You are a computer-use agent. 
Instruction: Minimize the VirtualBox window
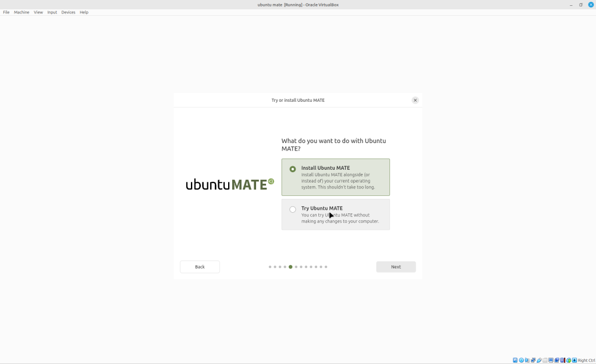571,5
